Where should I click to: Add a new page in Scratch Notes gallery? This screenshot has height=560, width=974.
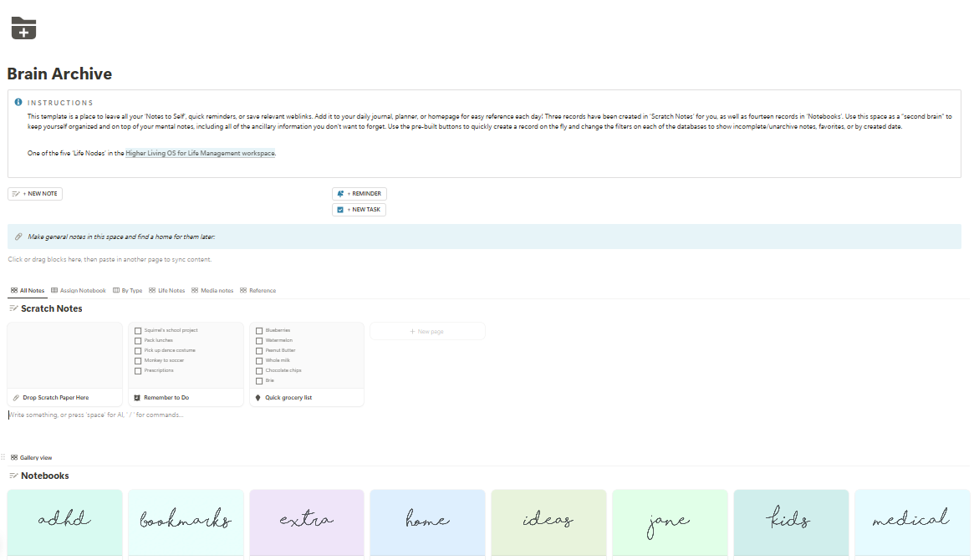tap(427, 332)
